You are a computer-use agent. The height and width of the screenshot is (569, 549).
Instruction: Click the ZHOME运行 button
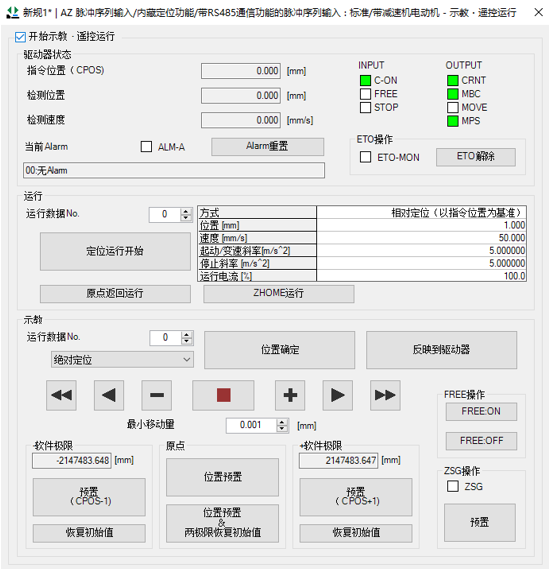click(x=279, y=293)
